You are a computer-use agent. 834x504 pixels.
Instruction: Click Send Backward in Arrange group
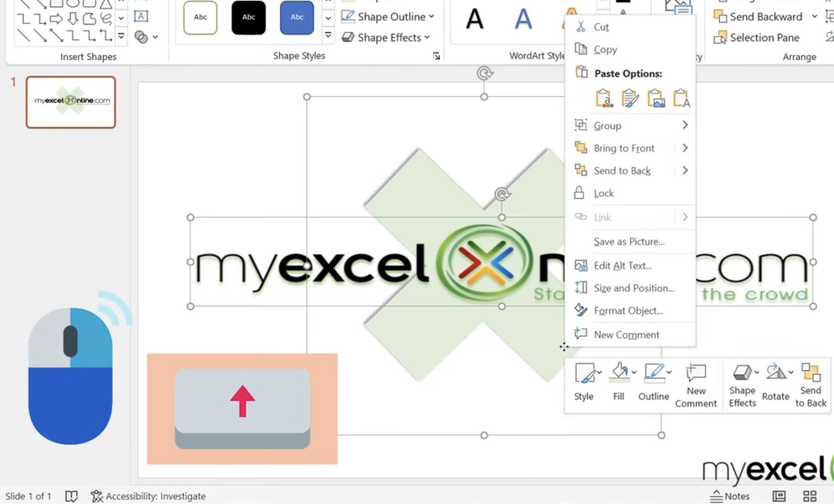759,17
